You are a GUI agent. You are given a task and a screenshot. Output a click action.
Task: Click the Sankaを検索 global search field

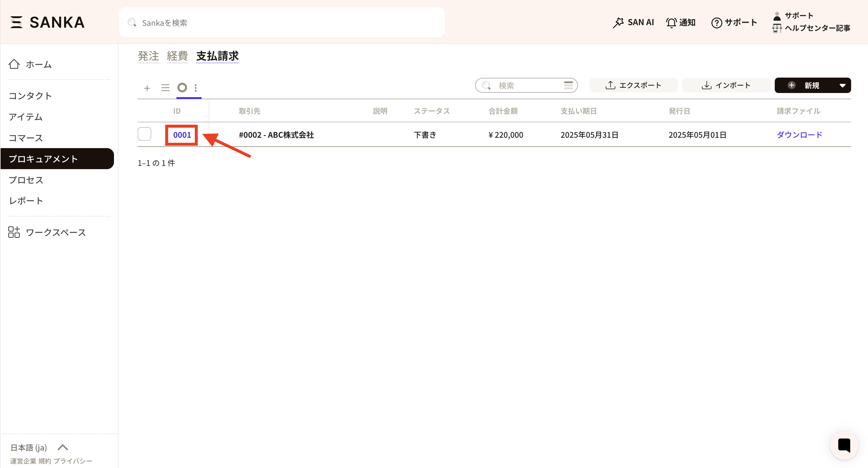coord(282,23)
